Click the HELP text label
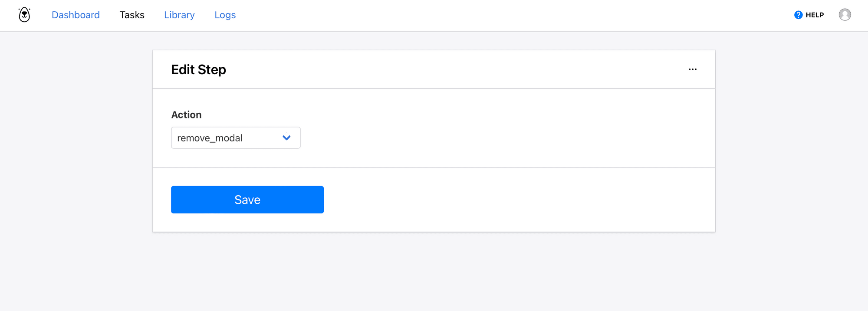 coord(815,15)
